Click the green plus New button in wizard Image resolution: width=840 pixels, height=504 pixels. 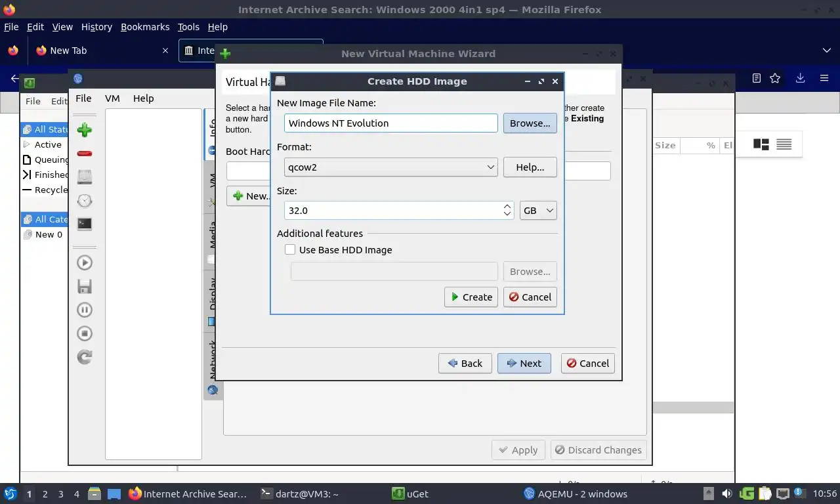(249, 196)
